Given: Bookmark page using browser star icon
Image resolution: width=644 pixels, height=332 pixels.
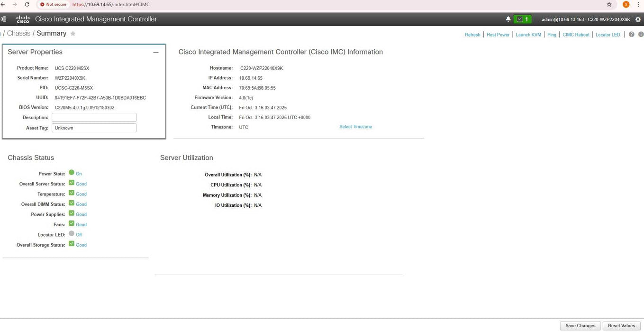Looking at the screenshot, I should pyautogui.click(x=609, y=4).
